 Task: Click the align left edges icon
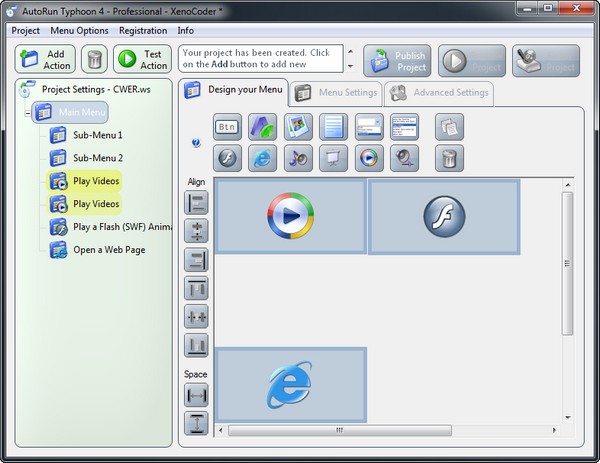[197, 202]
